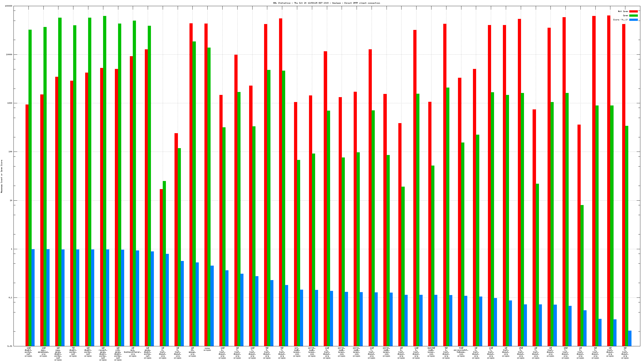Click the red Not Spam legend swatch
Screen dimensions: 644x362
click(633, 11)
